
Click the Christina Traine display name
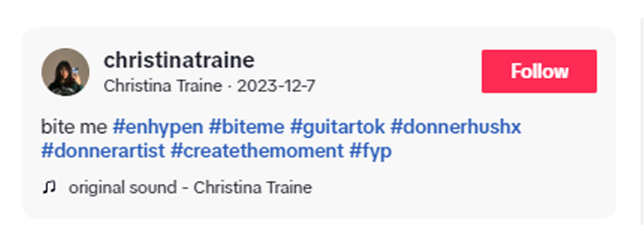coord(163,86)
